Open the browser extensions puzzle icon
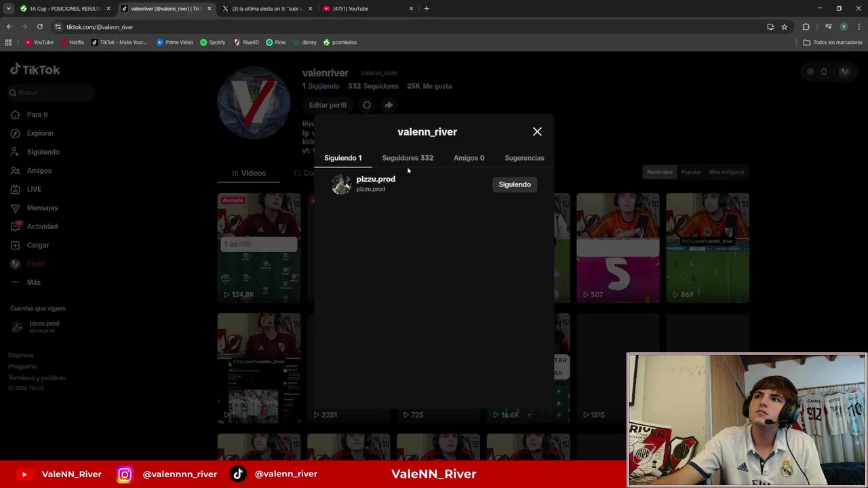 coord(806,27)
